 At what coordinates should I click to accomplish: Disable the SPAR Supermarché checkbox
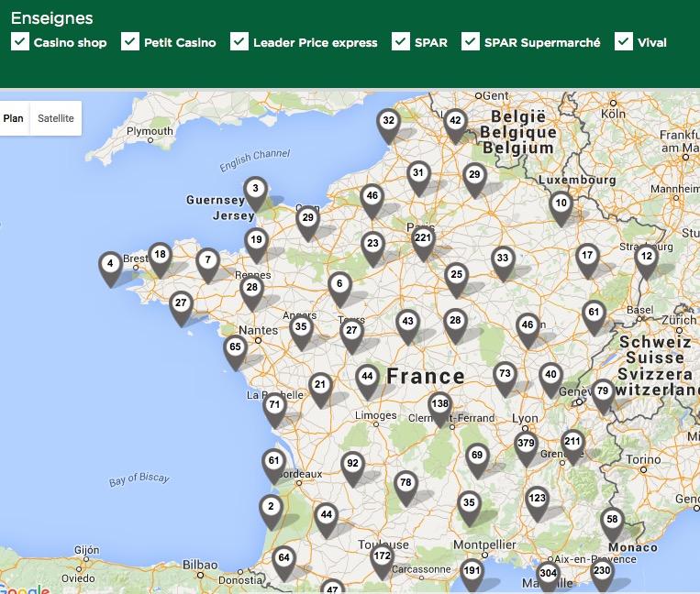click(471, 41)
